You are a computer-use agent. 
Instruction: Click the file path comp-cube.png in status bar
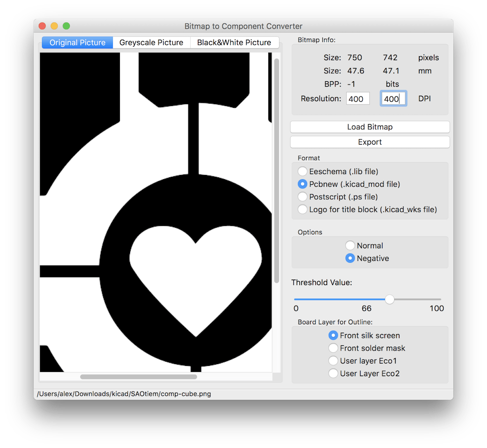coord(124,394)
